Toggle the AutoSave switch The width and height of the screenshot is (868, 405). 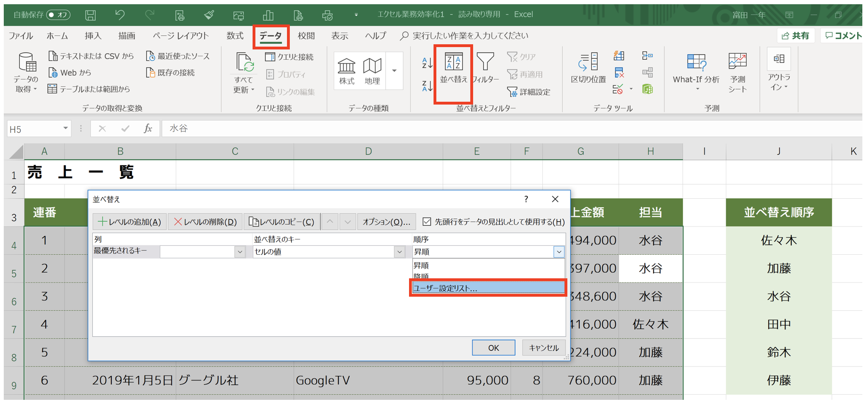58,15
